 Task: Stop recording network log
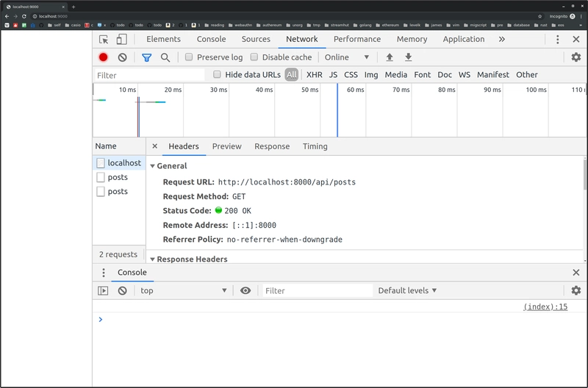pyautogui.click(x=103, y=57)
